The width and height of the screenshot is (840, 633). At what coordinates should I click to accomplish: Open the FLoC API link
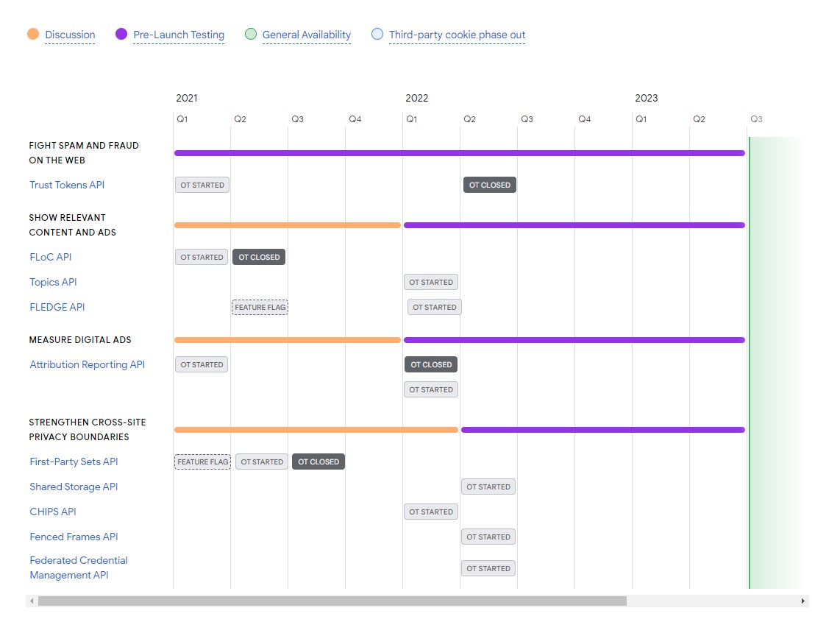point(51,257)
